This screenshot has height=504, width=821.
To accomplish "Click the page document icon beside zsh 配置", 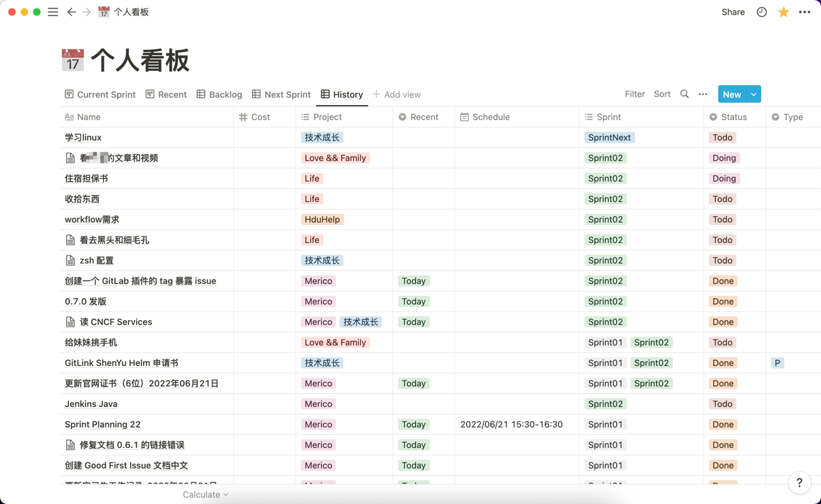I will 70,260.
